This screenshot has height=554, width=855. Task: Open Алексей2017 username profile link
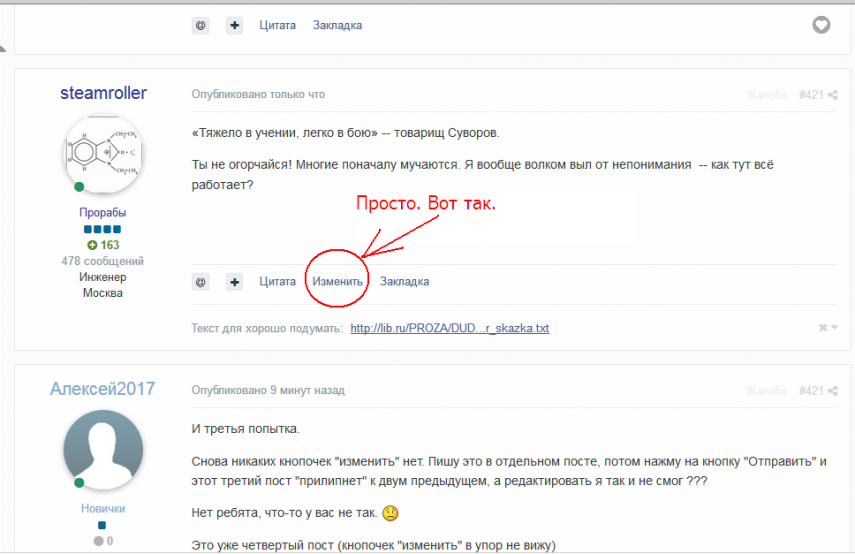point(103,389)
